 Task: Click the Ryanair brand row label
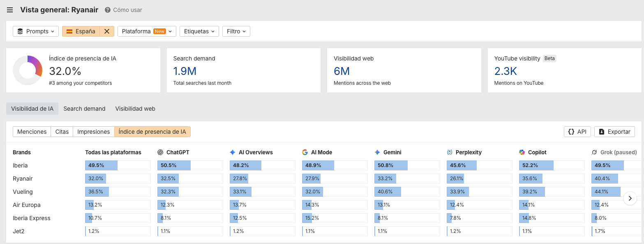pos(23,179)
